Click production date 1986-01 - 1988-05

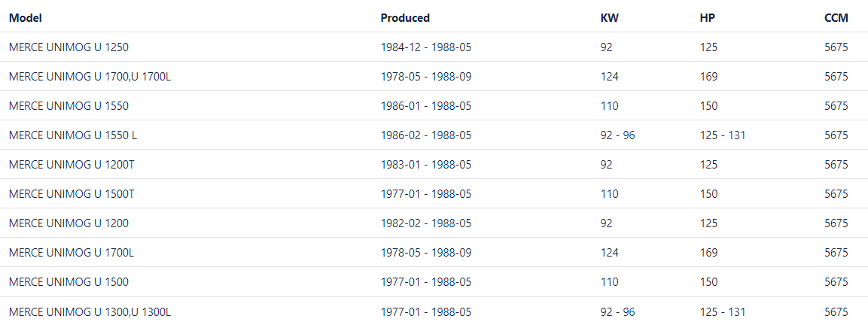(x=426, y=106)
